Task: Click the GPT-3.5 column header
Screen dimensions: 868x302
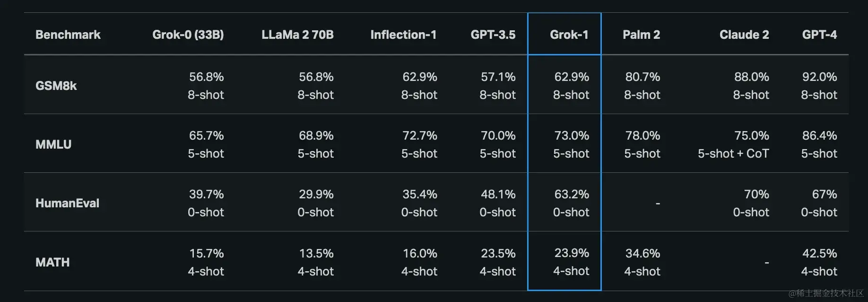Action: 493,35
